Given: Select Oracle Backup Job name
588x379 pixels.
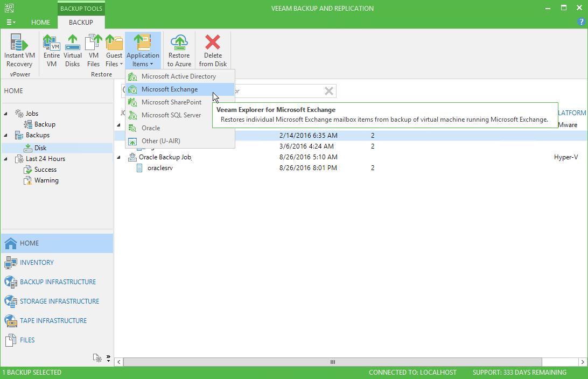Looking at the screenshot, I should [165, 157].
